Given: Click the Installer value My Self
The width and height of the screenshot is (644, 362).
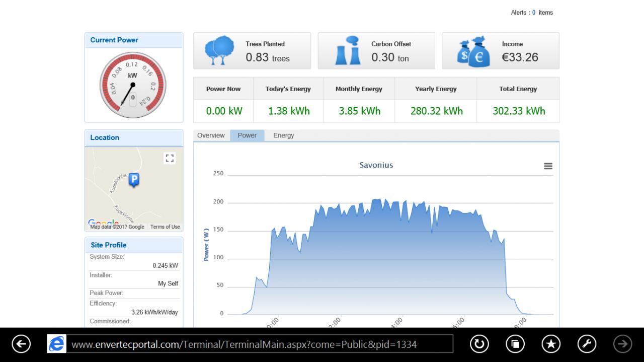Looking at the screenshot, I should (168, 284).
